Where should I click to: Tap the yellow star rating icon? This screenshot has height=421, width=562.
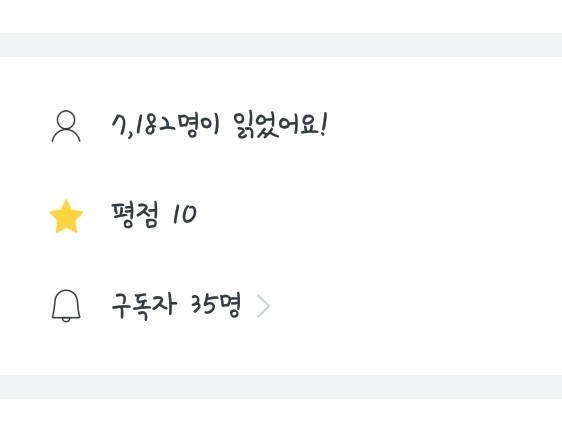coord(66,216)
